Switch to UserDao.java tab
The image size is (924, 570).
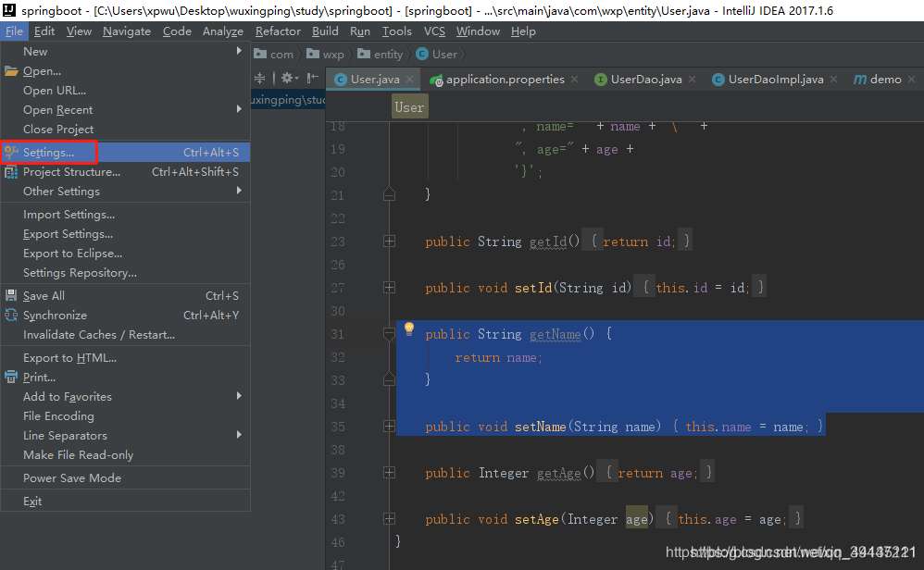click(x=646, y=79)
